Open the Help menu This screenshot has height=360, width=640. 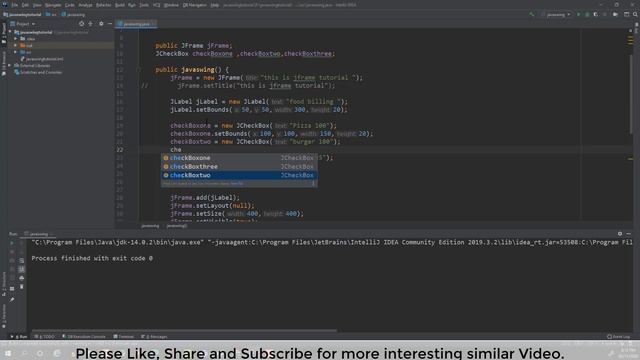pyautogui.click(x=215, y=5)
